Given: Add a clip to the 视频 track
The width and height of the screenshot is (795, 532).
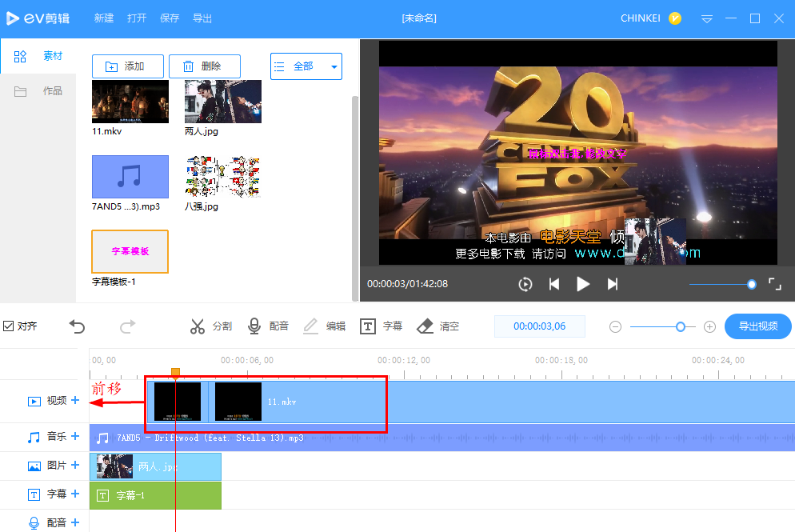Looking at the screenshot, I should (76, 400).
